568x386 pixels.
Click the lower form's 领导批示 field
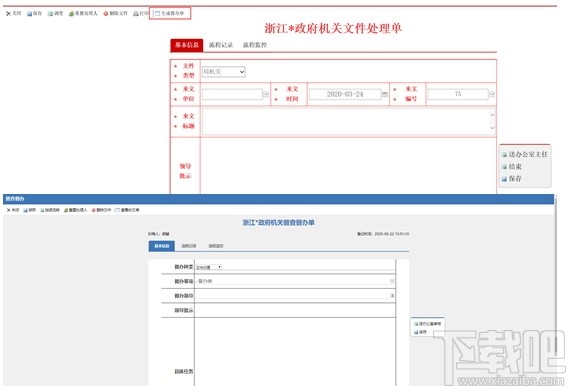295,310
